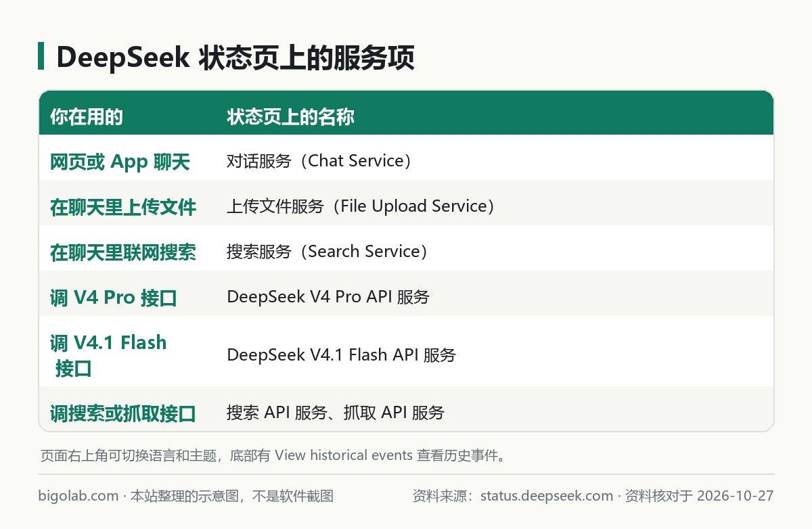Screen dimensions: 812x529
Task: Click the footer text 'bigolab.com · 本站整理的示意图'
Action: (x=140, y=496)
